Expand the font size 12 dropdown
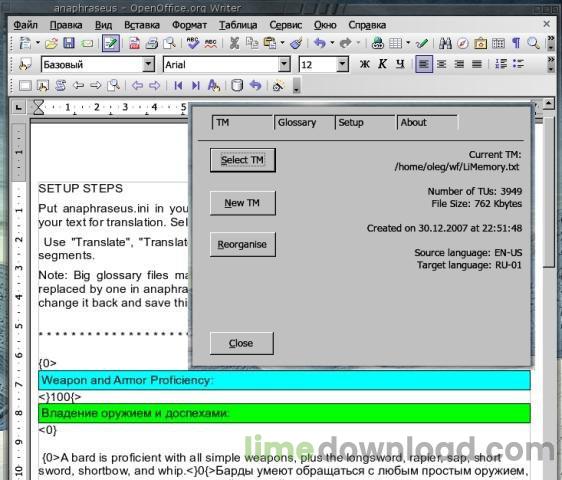Image resolution: width=562 pixels, height=480 pixels. [x=342, y=65]
